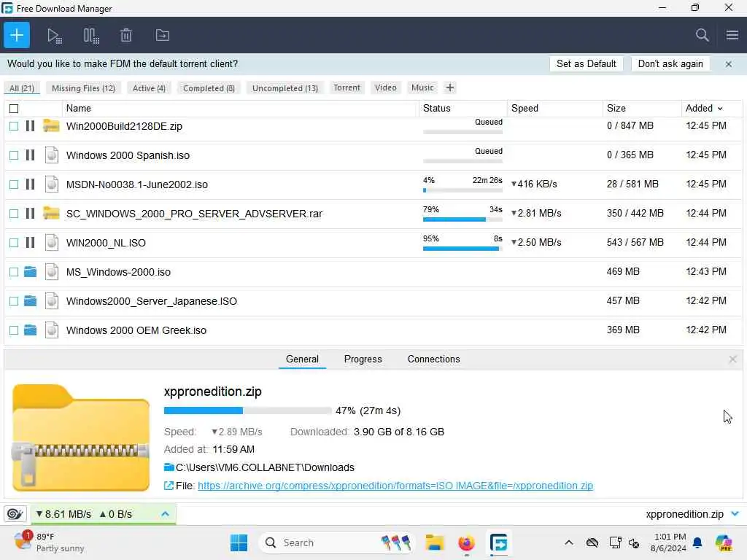
Task: Check the Windows 2000 Spanish.iso checkbox
Action: click(x=14, y=155)
